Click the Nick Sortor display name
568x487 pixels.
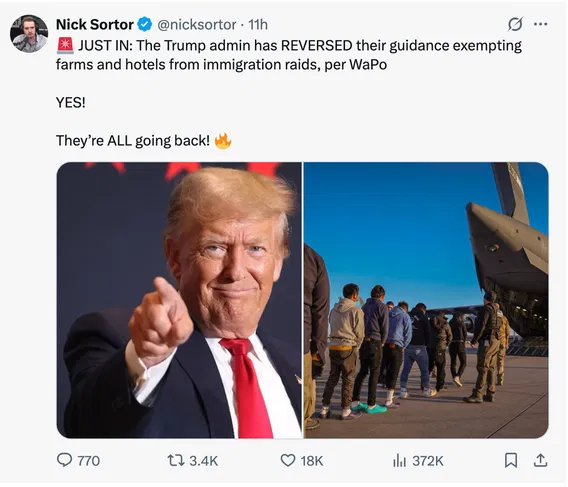tap(95, 25)
